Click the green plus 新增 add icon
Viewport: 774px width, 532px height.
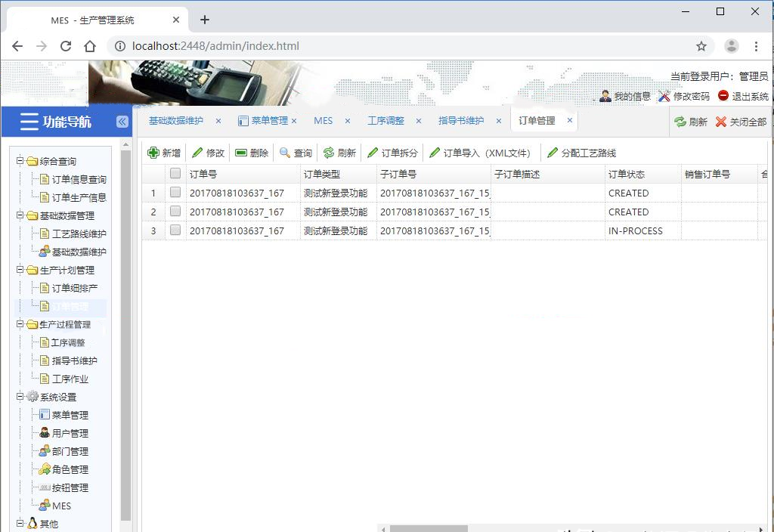click(153, 153)
